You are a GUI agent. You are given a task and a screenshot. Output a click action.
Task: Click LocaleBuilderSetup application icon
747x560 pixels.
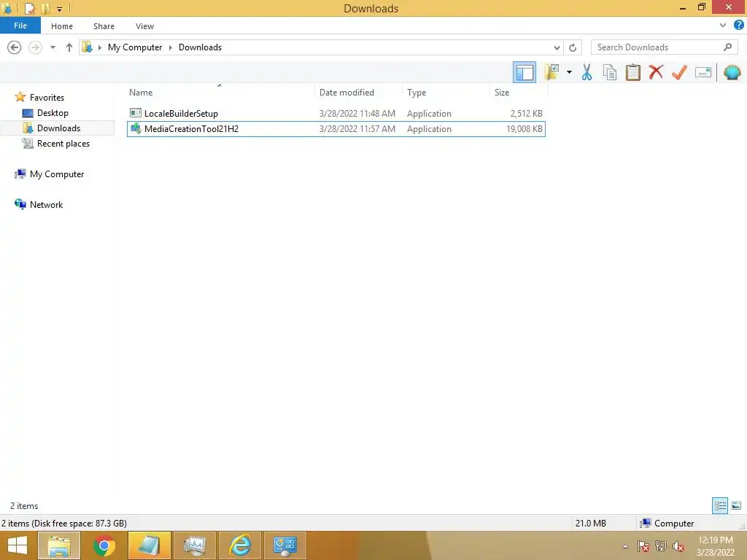136,113
